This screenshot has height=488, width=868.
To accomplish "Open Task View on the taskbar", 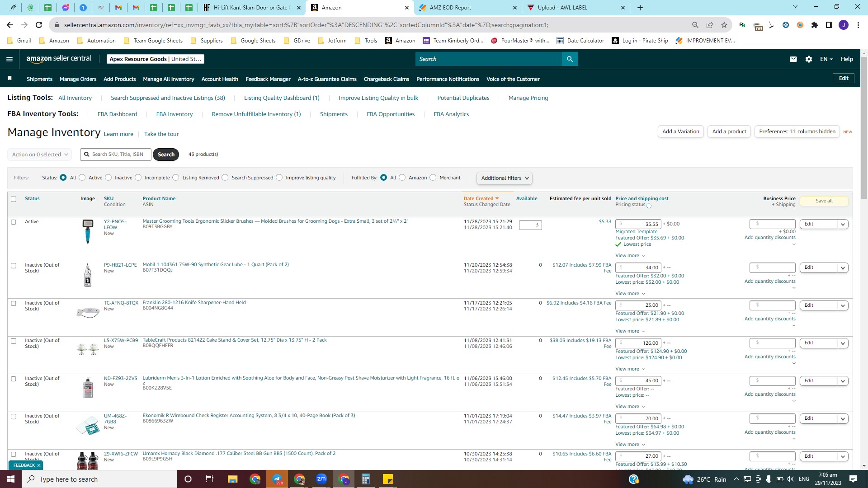I will (x=210, y=479).
